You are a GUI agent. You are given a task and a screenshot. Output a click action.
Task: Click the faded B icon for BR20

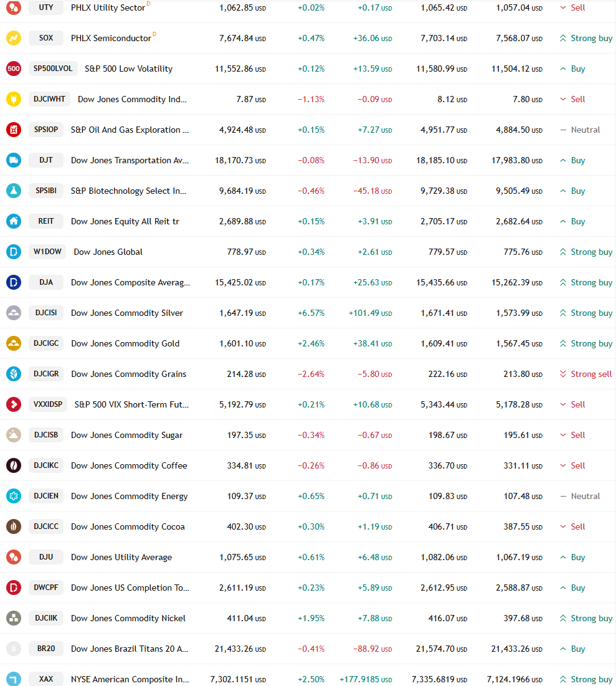pos(14,649)
